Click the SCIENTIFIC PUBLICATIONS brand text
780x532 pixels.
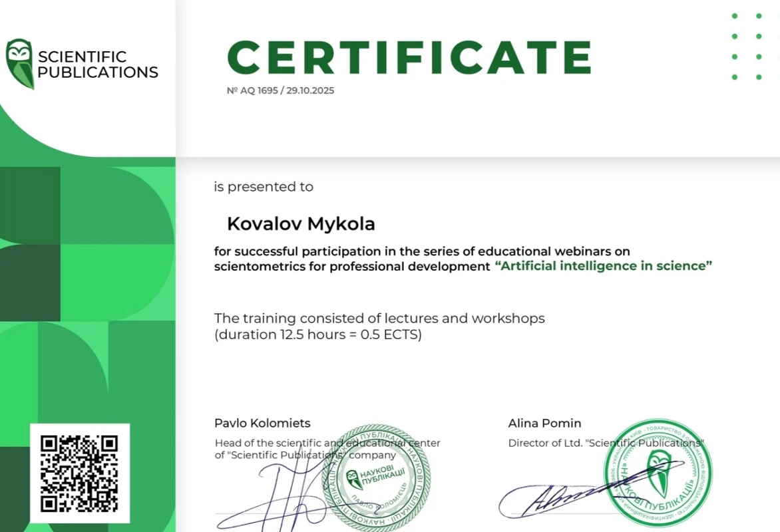98,65
